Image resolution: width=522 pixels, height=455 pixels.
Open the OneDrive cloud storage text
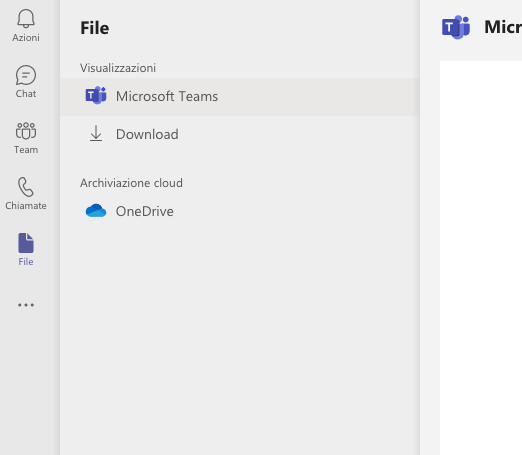coord(144,211)
